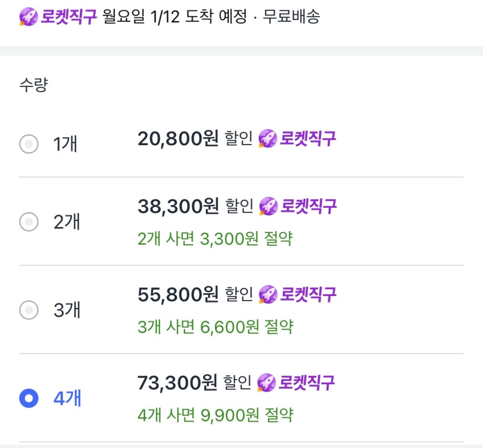This screenshot has width=483, height=448.
Task: Tap the 로켓직구 badge on the 1개 row
Action: click(308, 138)
